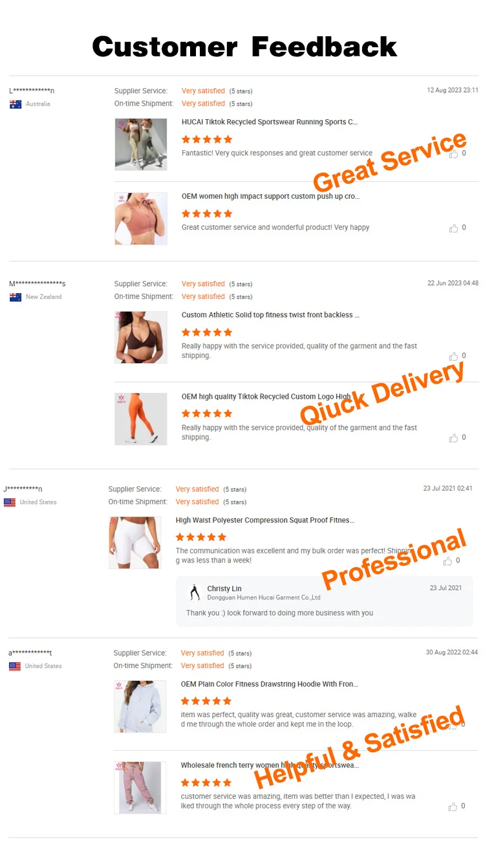Like the 'Great customer service and wonderful product' review
485x868 pixels.
click(x=453, y=228)
